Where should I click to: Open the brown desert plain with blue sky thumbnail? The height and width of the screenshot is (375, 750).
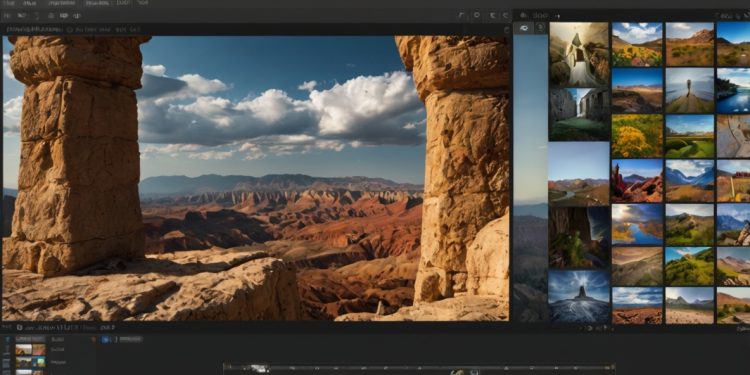[x=637, y=90]
